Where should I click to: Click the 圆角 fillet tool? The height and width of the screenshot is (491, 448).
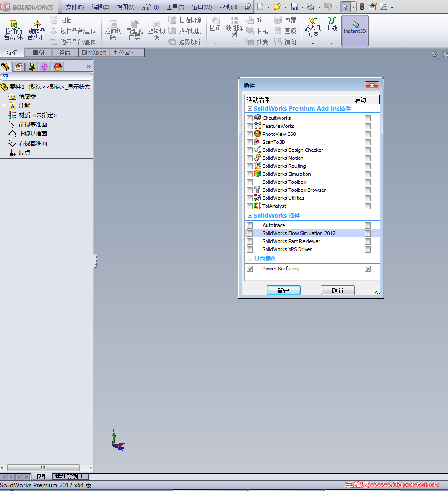[x=215, y=24]
